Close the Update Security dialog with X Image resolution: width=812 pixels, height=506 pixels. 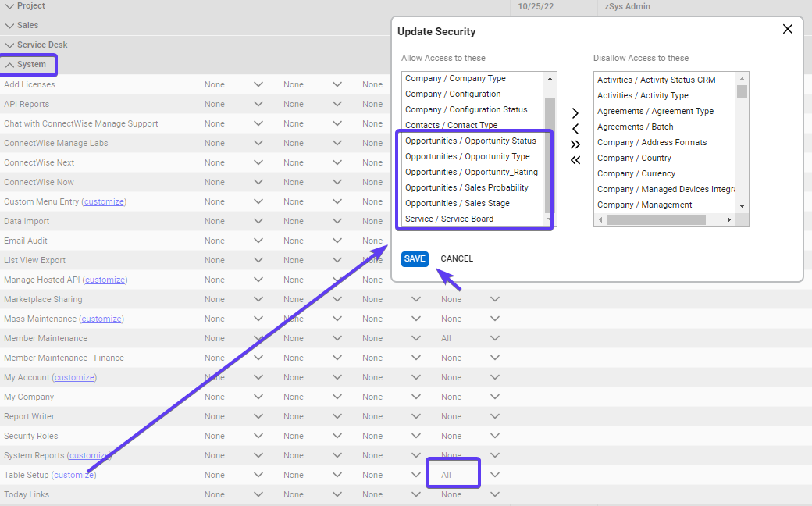pos(787,30)
